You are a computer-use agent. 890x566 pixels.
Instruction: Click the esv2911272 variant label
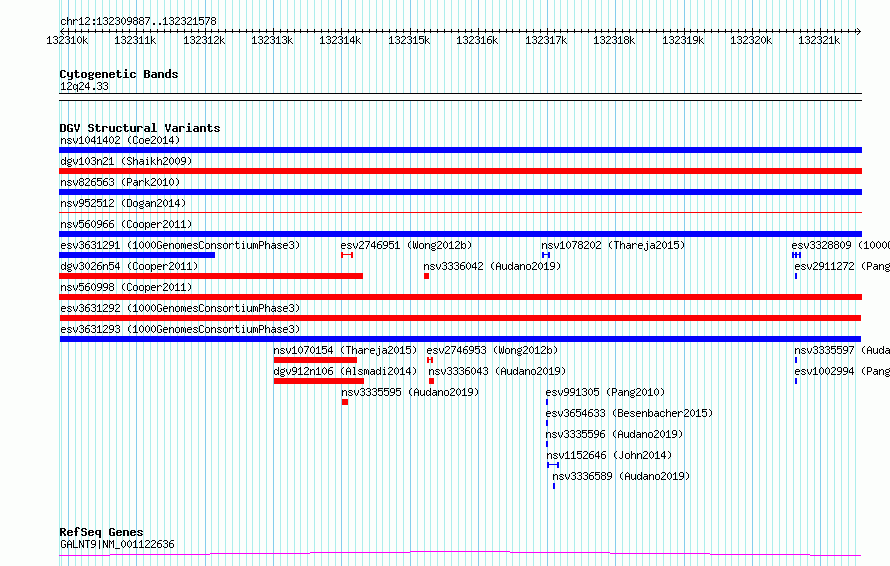(x=842, y=266)
